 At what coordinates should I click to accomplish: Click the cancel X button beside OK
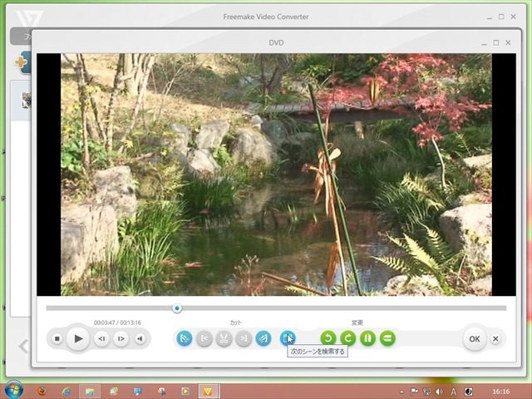point(495,338)
